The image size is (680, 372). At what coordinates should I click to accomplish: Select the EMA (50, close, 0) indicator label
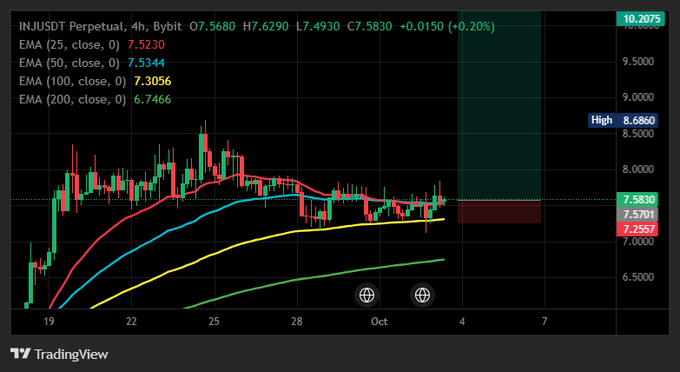(69, 63)
